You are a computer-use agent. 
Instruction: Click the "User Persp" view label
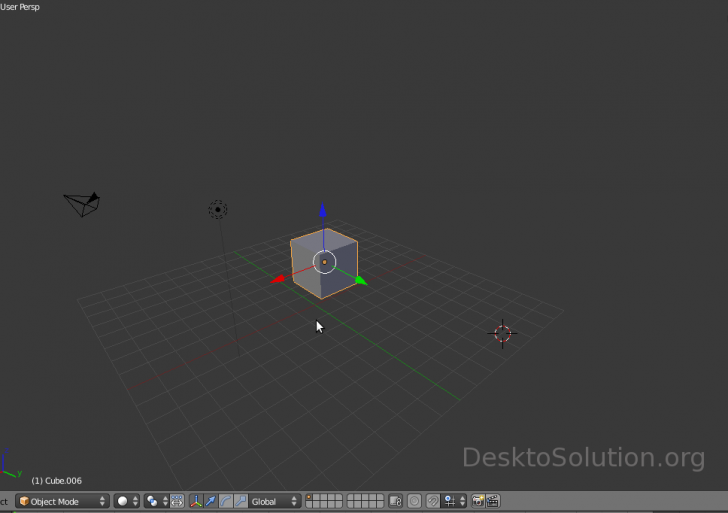point(20,7)
